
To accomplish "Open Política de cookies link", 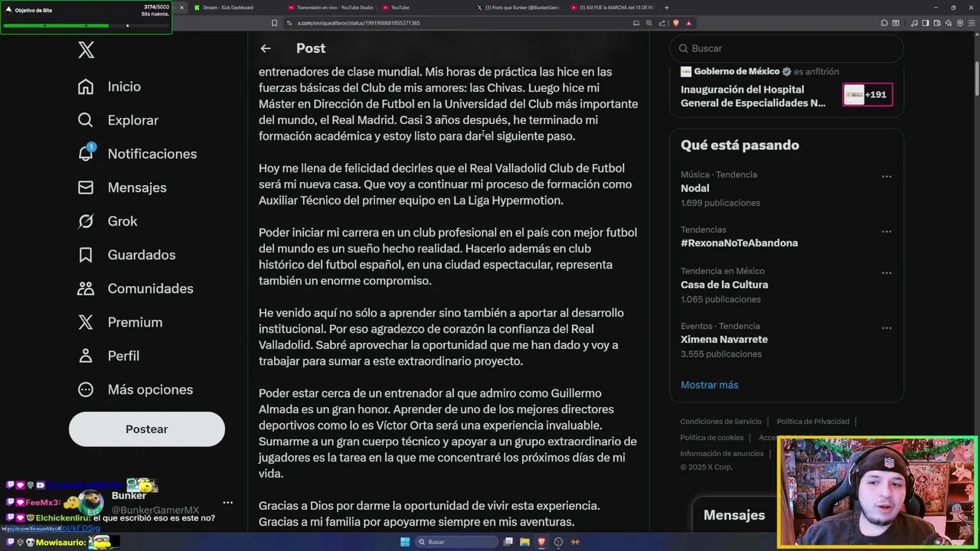I will pyautogui.click(x=712, y=438).
